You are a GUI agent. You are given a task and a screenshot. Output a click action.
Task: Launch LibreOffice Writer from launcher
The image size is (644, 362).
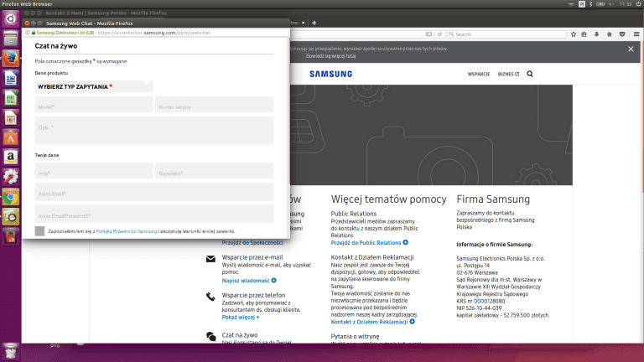point(11,78)
